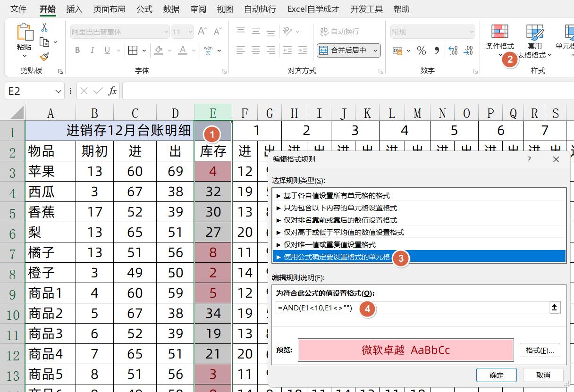Click the formula input box in dialog
Viewport: 574px width, 392px height.
click(x=412, y=308)
